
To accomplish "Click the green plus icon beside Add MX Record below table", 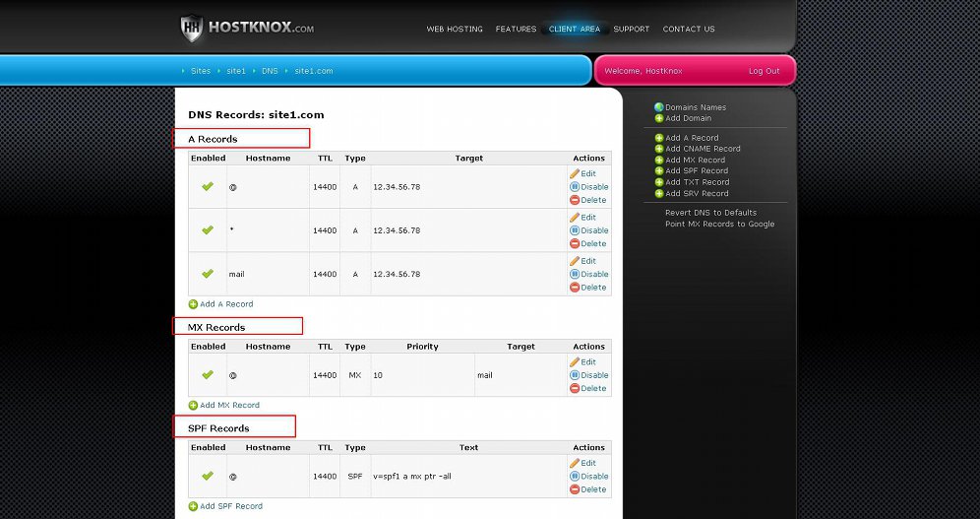I will [x=193, y=405].
